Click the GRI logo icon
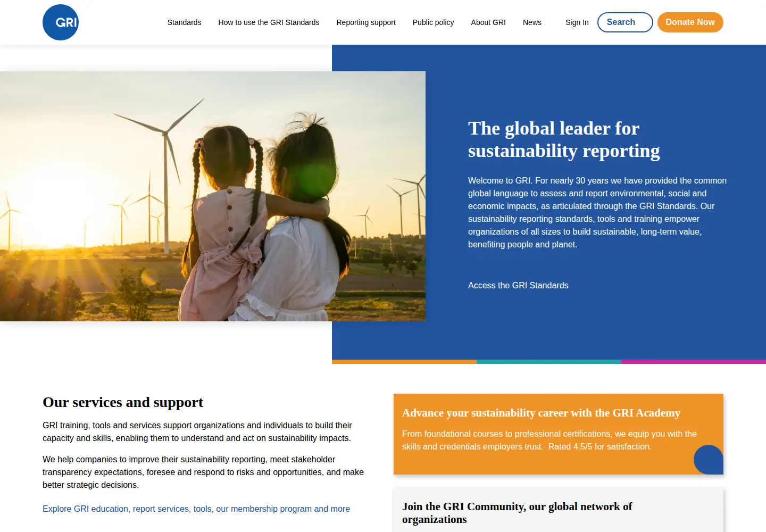 pyautogui.click(x=61, y=22)
